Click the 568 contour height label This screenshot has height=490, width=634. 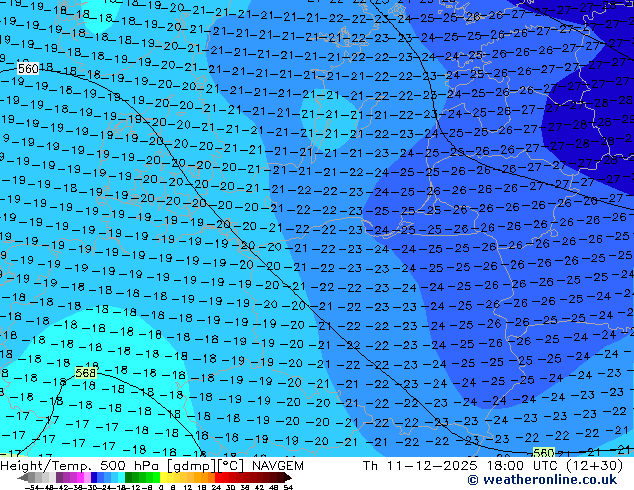coord(86,373)
